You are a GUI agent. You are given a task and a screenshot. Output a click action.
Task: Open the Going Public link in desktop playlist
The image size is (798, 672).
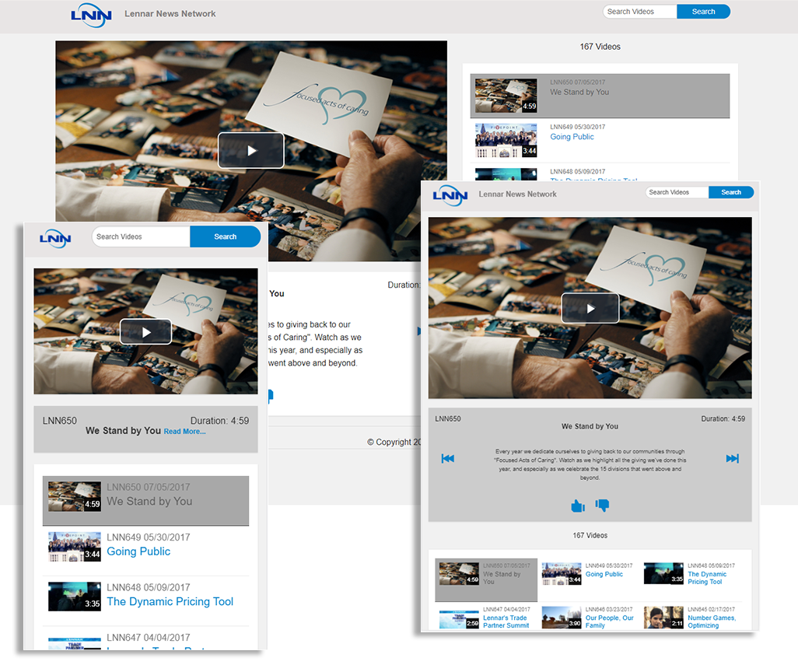572,137
